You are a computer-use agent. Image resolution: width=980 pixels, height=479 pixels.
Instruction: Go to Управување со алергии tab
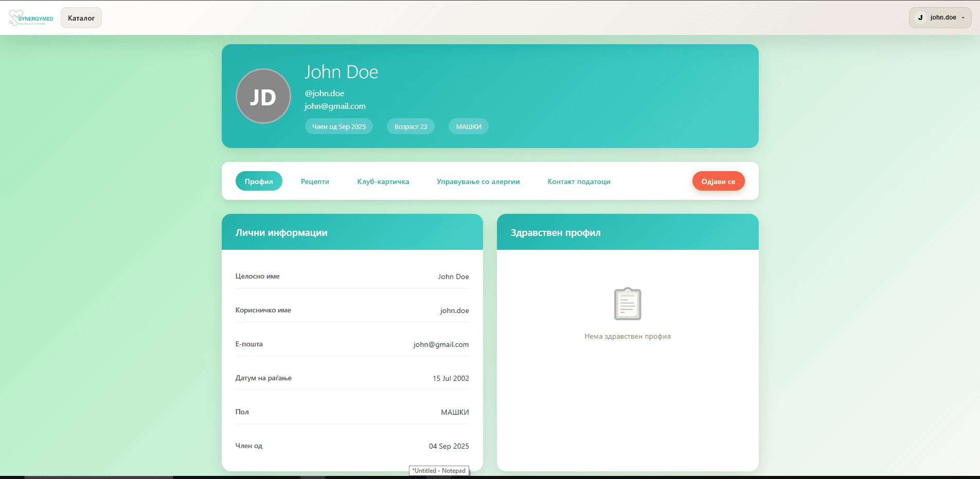(x=478, y=181)
